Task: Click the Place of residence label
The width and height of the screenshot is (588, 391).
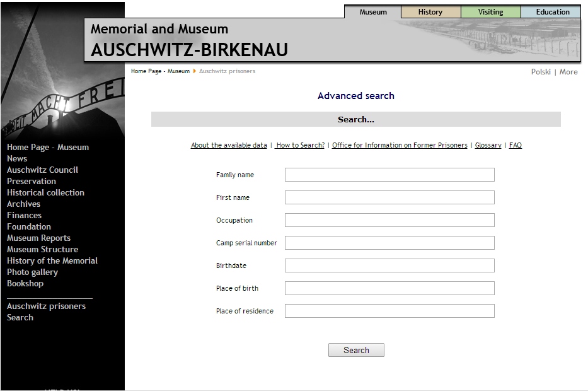Action: [x=245, y=311]
